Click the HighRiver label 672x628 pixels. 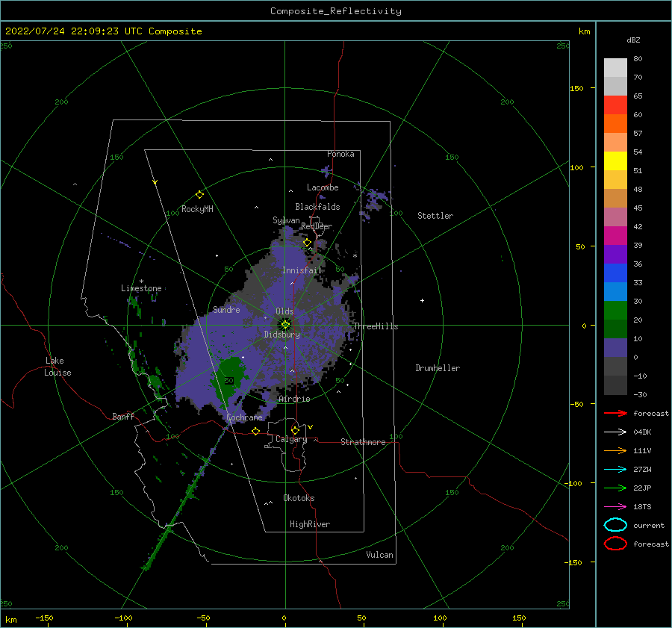(x=310, y=524)
